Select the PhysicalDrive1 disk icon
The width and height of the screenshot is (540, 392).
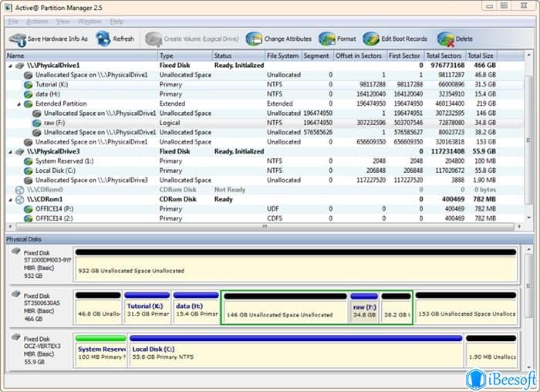click(20, 66)
